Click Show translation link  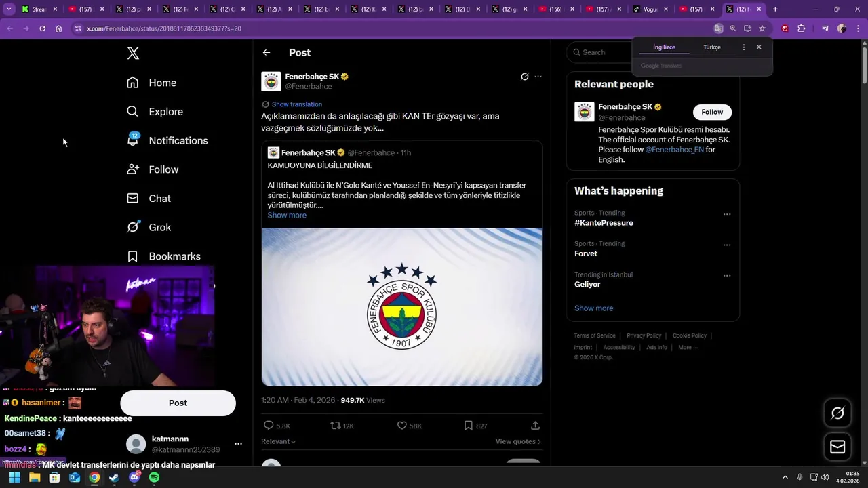(x=297, y=104)
